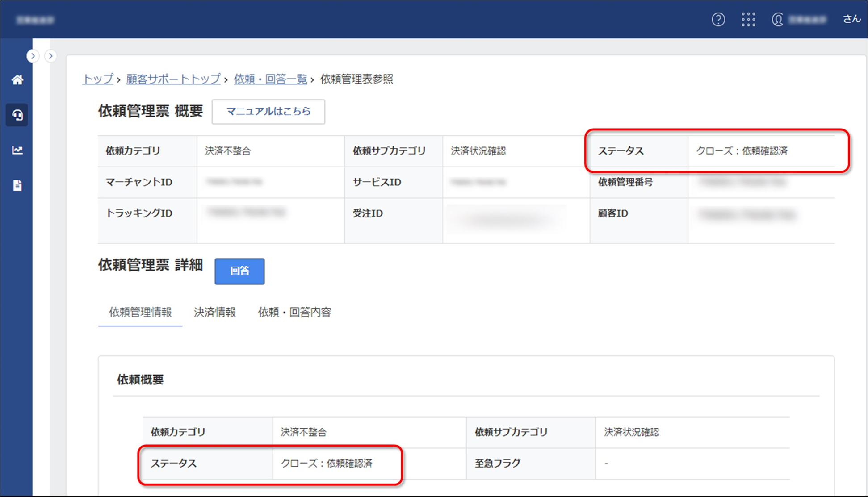Switch to the 決済情報 tab
868x497 pixels.
[215, 312]
